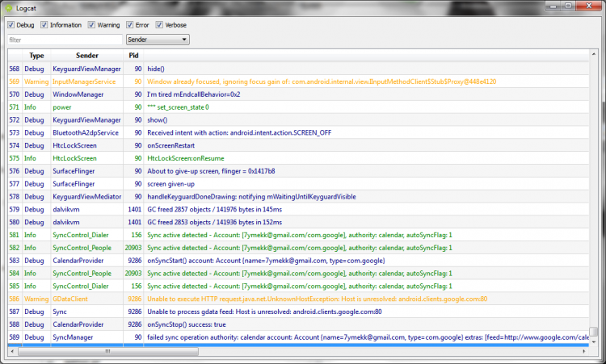Uncheck the Verbose checkbox
Screen dimensions: 606x364
click(x=159, y=25)
